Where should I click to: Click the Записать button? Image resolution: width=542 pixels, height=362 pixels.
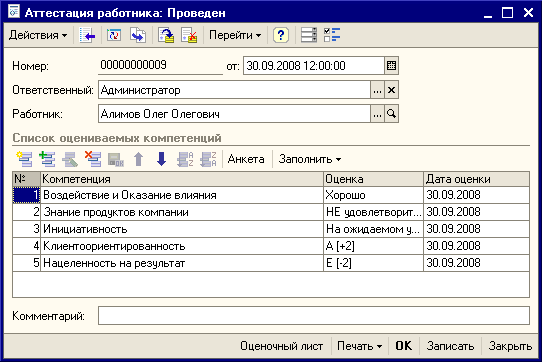[x=450, y=346]
